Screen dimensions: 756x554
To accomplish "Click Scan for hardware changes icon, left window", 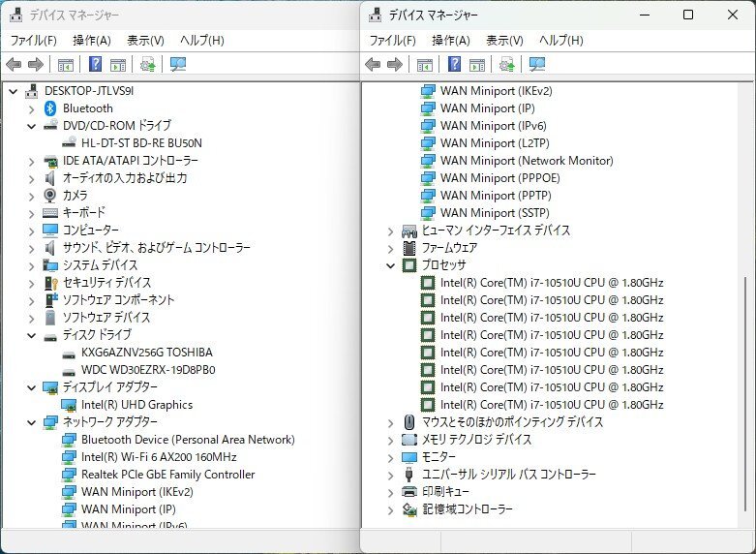I will [178, 64].
